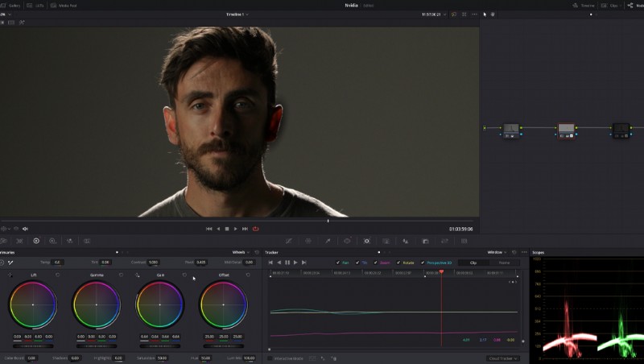Open the Magic Mask palette icon
The height and width of the screenshot is (364, 644).
pyautogui.click(x=386, y=241)
